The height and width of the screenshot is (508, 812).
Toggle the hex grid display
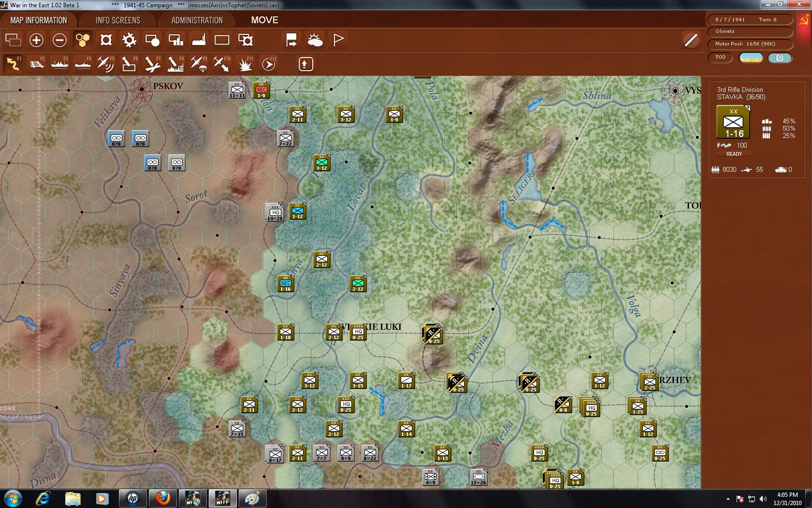click(83, 40)
